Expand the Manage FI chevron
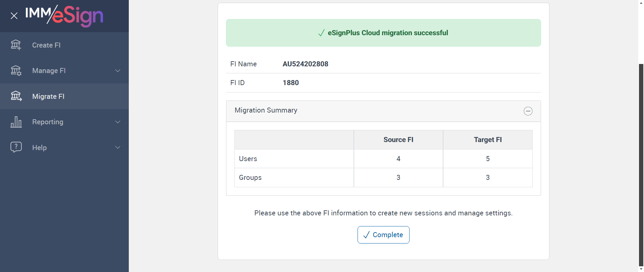 tap(118, 71)
